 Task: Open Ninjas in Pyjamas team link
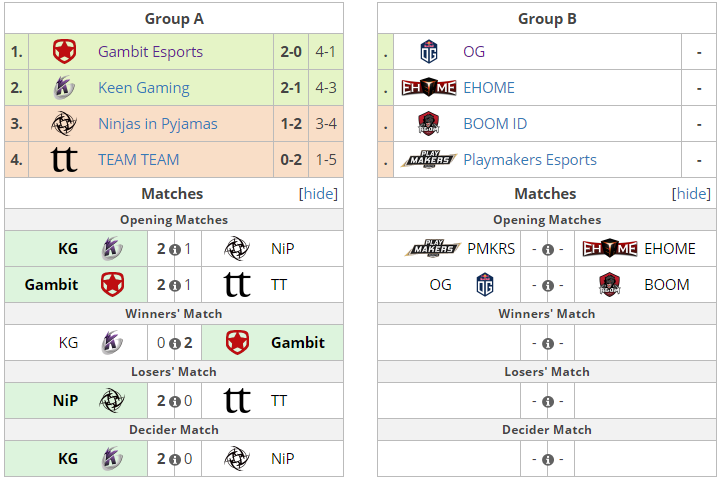tap(158, 124)
